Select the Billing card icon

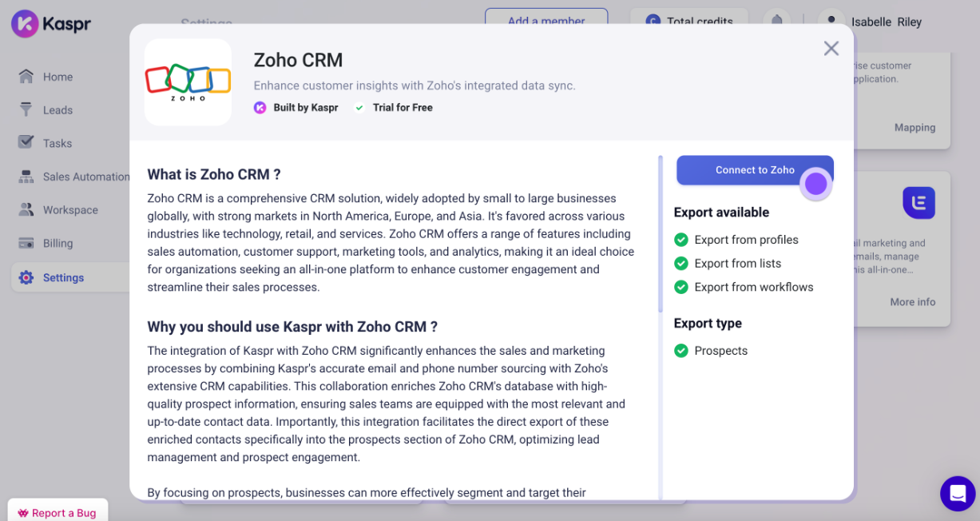point(26,243)
